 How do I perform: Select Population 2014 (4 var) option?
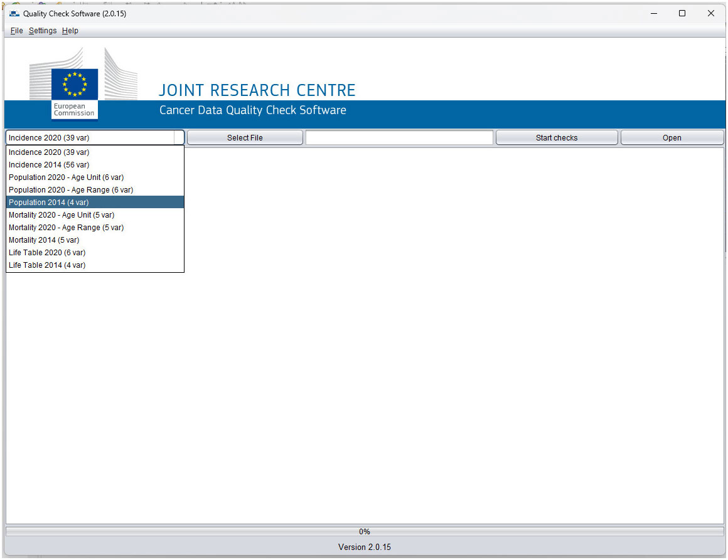pos(95,203)
